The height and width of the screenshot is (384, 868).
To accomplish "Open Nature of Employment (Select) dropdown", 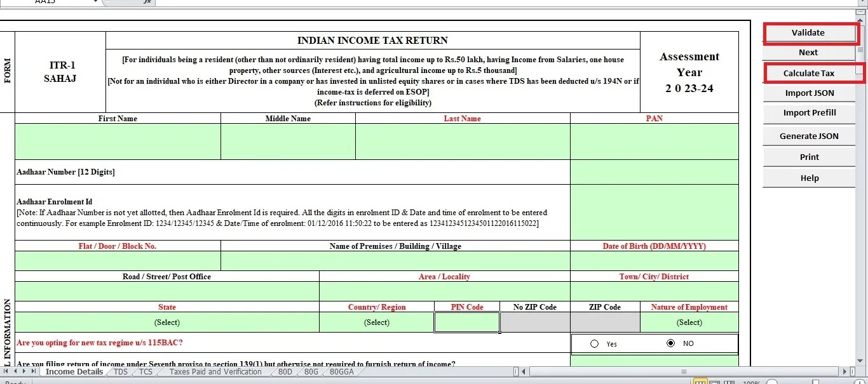I will click(x=689, y=322).
